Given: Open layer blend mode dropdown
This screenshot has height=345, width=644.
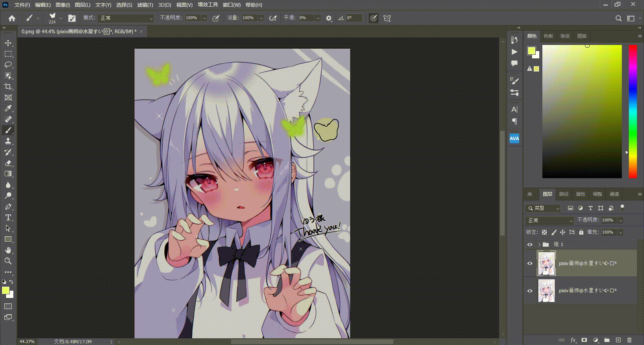Looking at the screenshot, I should (549, 220).
